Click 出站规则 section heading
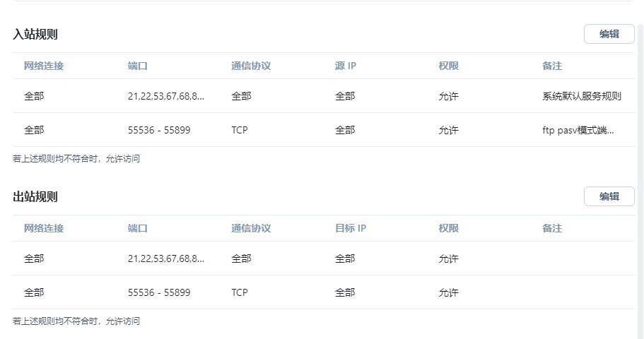 pyautogui.click(x=35, y=196)
